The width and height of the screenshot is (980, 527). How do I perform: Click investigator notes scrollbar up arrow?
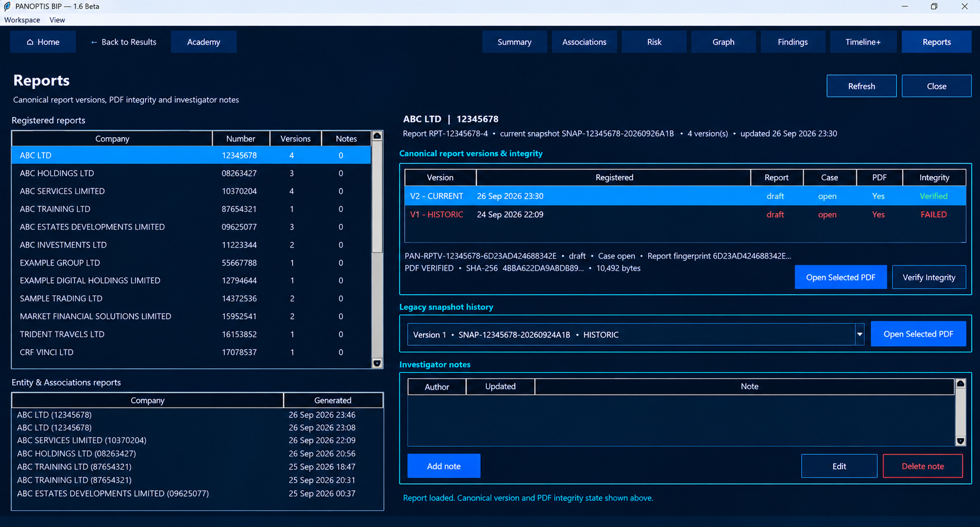pyautogui.click(x=961, y=384)
